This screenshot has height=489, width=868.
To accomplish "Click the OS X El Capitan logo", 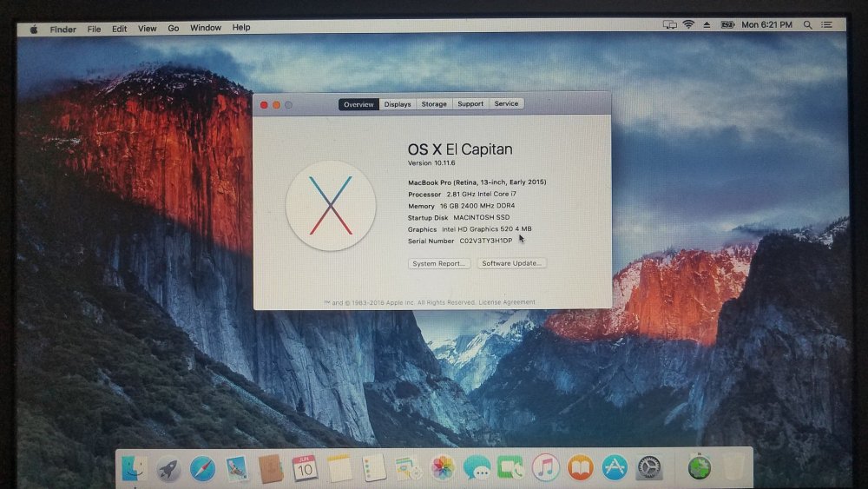I will [x=331, y=206].
